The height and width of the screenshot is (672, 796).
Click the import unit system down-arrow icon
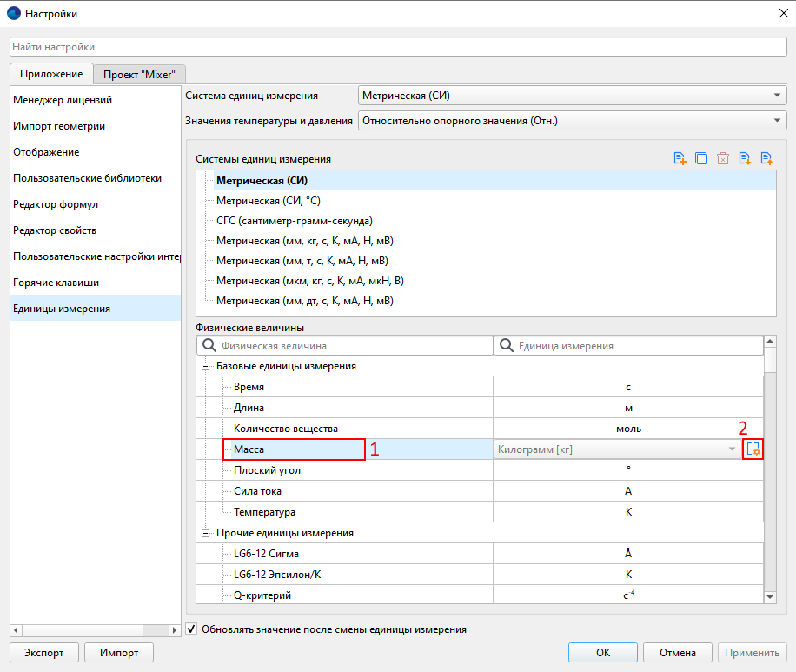click(745, 158)
